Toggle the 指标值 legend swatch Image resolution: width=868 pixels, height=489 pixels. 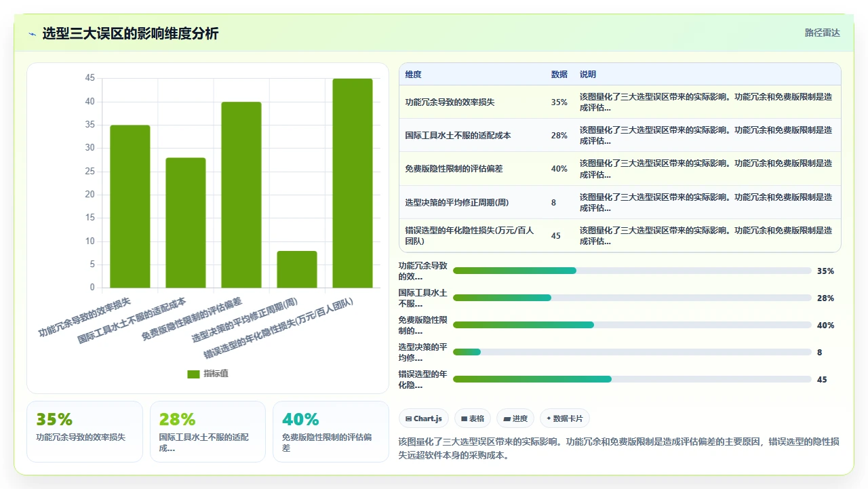click(193, 374)
